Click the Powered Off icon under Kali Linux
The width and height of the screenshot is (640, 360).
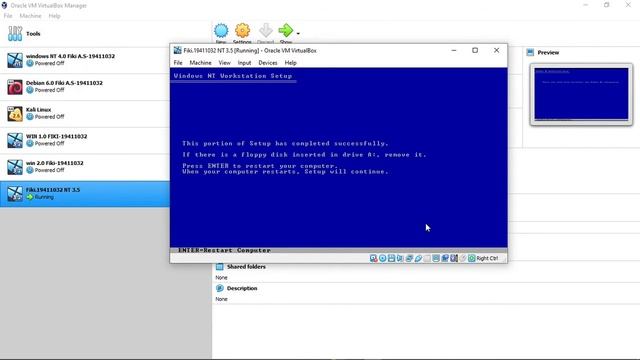30,117
